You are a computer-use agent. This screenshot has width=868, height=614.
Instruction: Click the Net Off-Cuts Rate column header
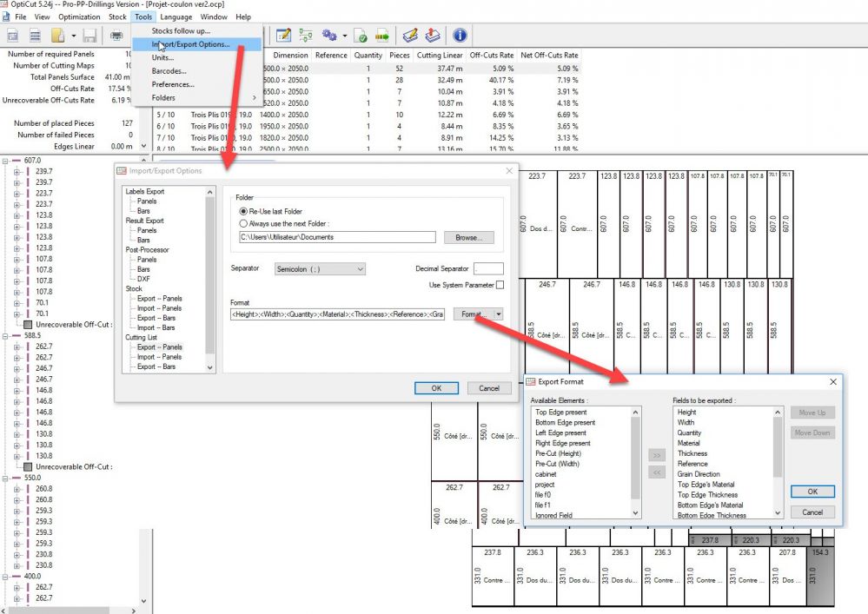549,56
